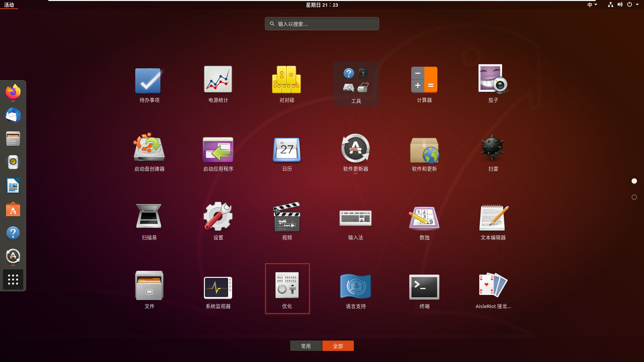The height and width of the screenshot is (362, 644).
Task: Open the 终端 terminal app
Action: 424,288
